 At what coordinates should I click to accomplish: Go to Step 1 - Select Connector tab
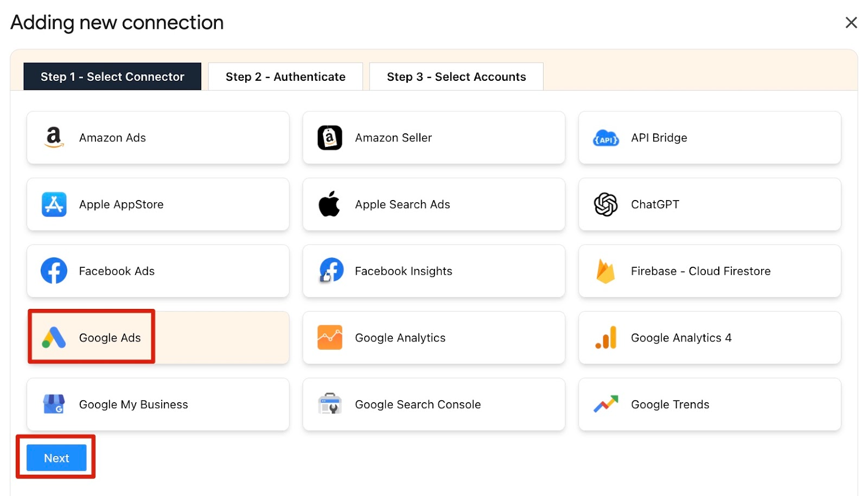point(112,76)
